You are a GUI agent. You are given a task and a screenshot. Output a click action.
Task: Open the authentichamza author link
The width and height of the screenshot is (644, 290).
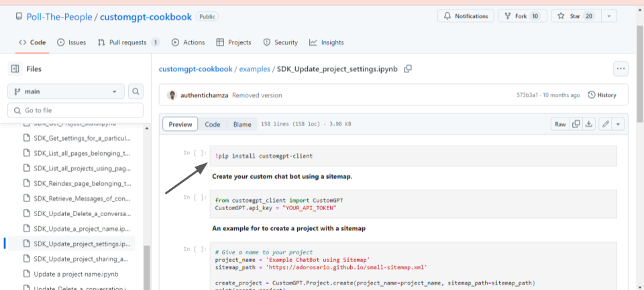click(x=205, y=95)
